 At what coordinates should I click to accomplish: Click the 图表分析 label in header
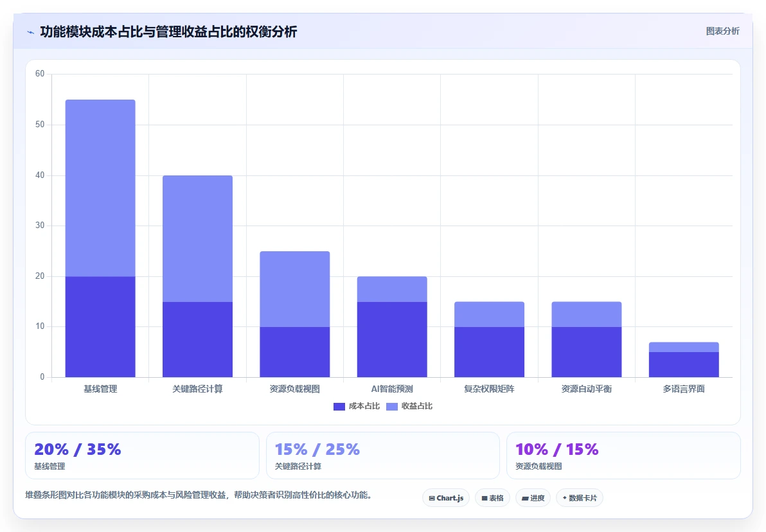tap(722, 31)
